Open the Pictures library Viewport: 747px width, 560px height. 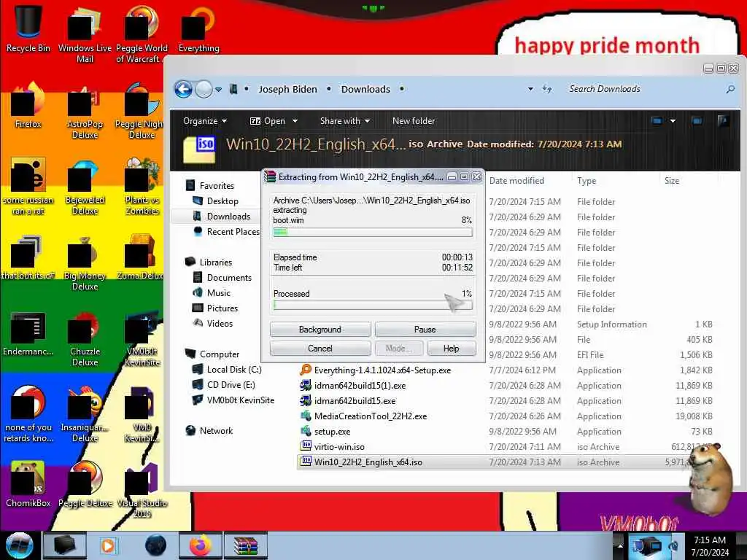click(x=215, y=308)
